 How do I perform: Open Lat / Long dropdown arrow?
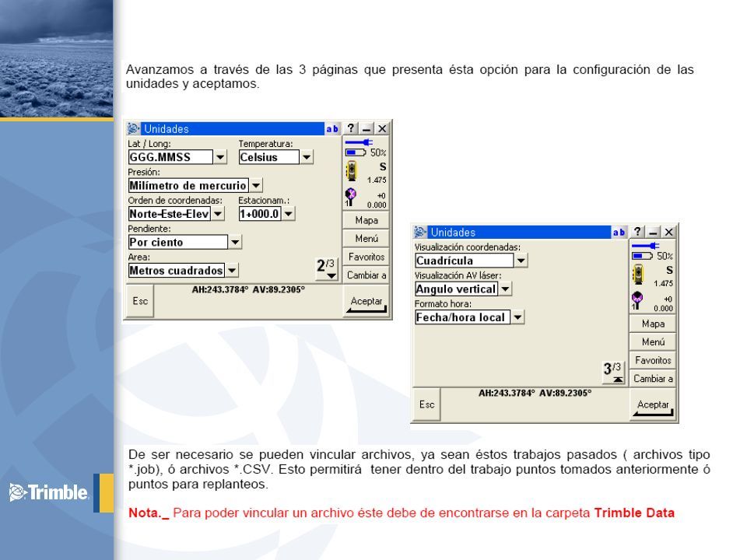tap(220, 157)
